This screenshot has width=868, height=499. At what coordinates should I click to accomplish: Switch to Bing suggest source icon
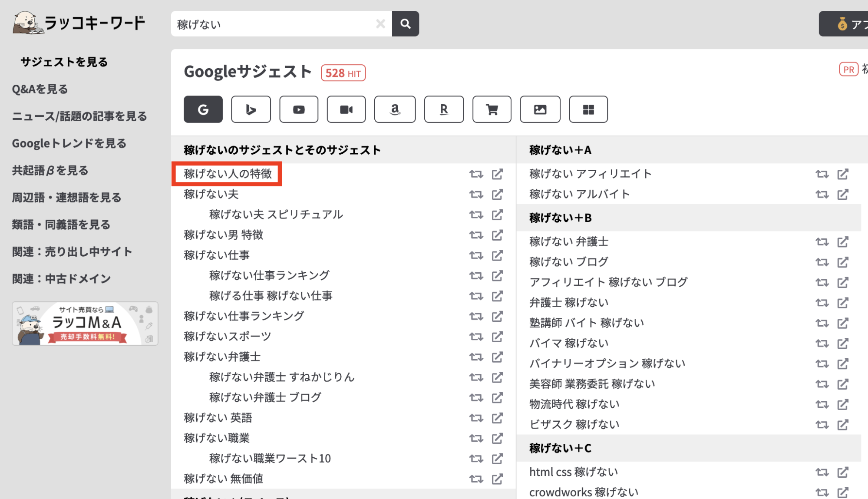251,109
